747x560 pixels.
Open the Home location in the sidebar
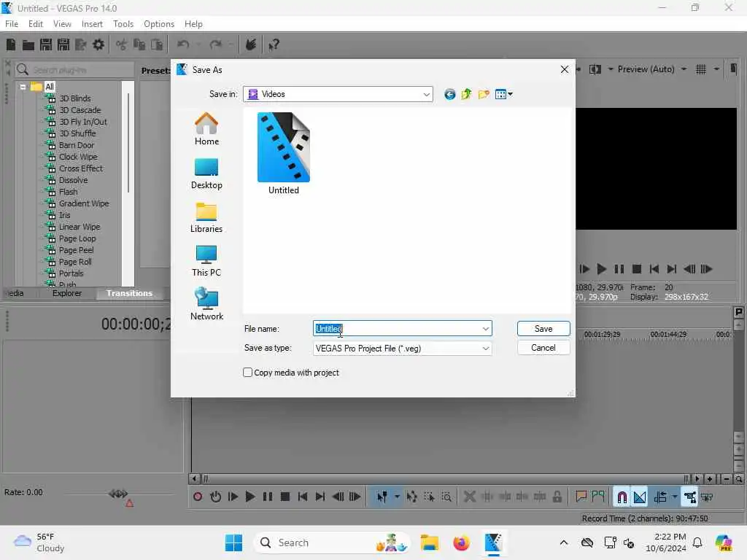[x=206, y=129]
